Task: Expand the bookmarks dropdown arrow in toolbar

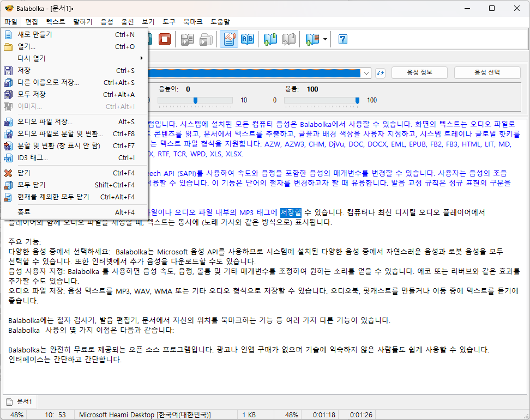Action: click(325, 39)
